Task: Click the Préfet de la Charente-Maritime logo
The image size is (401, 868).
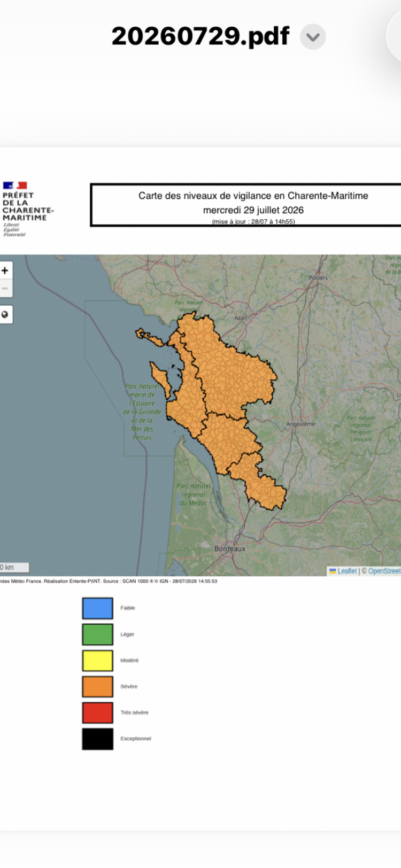Action: (x=28, y=209)
